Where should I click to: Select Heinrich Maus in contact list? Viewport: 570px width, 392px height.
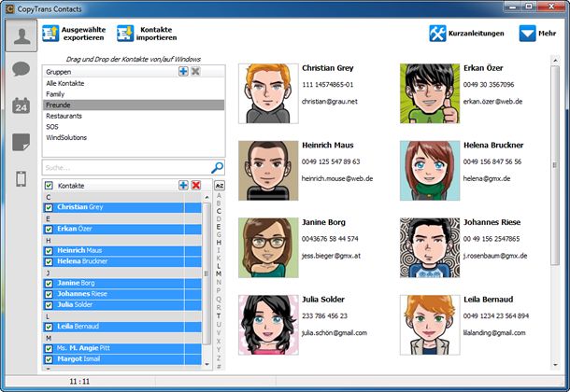pyautogui.click(x=122, y=250)
